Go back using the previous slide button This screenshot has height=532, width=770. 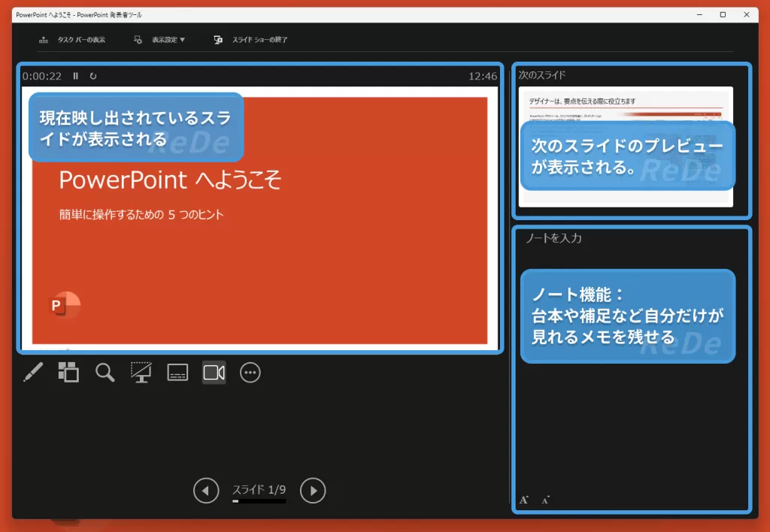point(205,490)
